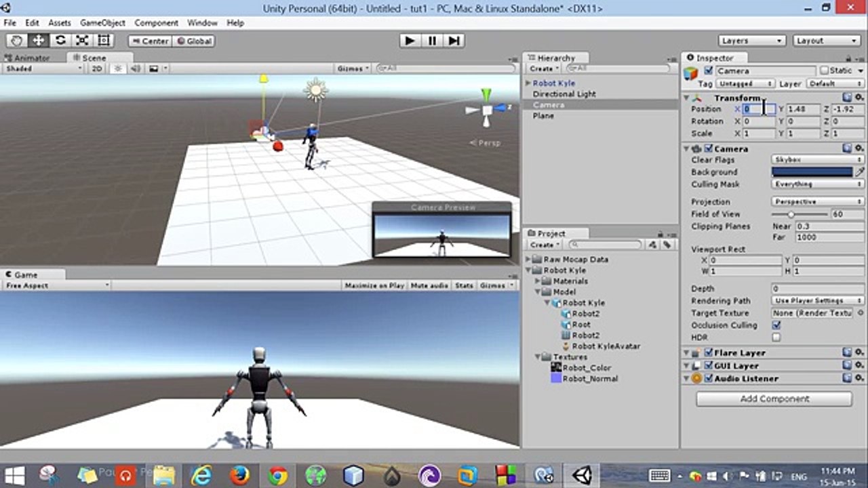
Task: Click the Step frame button
Action: pyautogui.click(x=454, y=41)
